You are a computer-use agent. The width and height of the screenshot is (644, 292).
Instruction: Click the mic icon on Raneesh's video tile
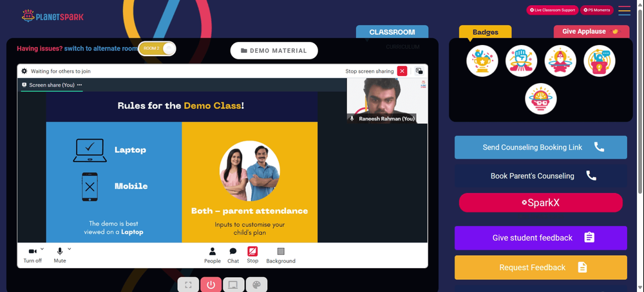click(x=352, y=119)
